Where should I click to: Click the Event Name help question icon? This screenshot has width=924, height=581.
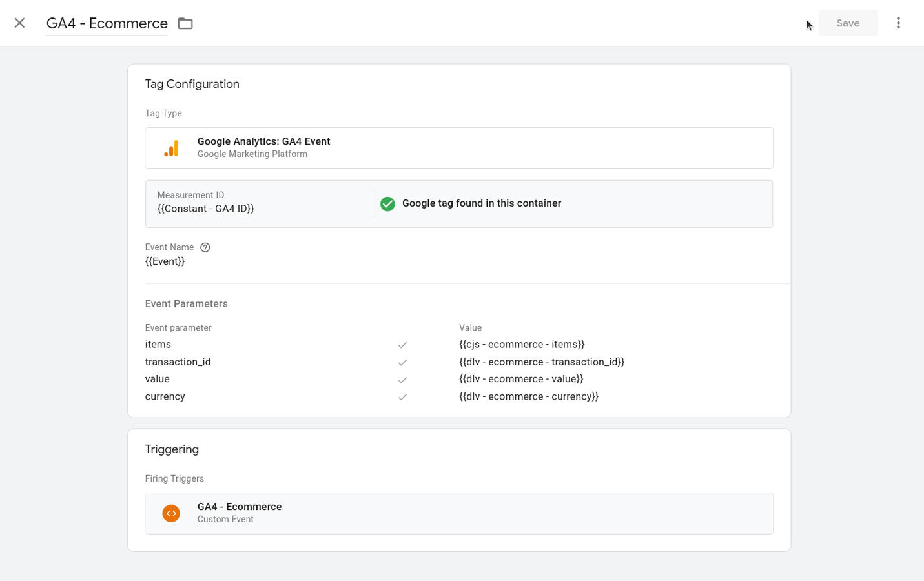[205, 247]
